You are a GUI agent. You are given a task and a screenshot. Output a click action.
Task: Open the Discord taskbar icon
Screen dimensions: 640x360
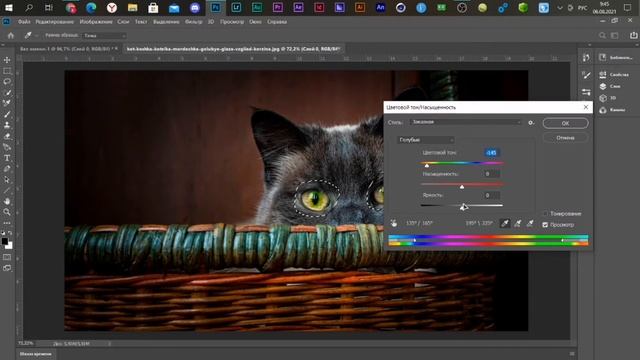point(195,7)
